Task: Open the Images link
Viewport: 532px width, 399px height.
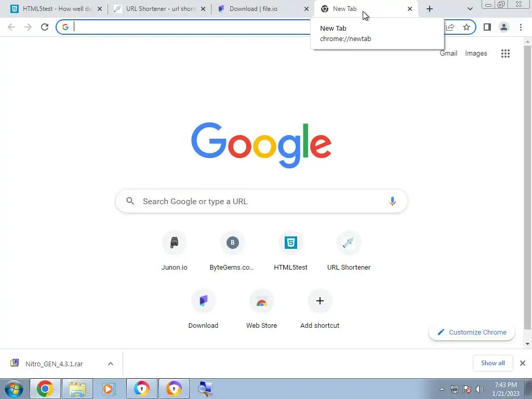Action: tap(476, 54)
